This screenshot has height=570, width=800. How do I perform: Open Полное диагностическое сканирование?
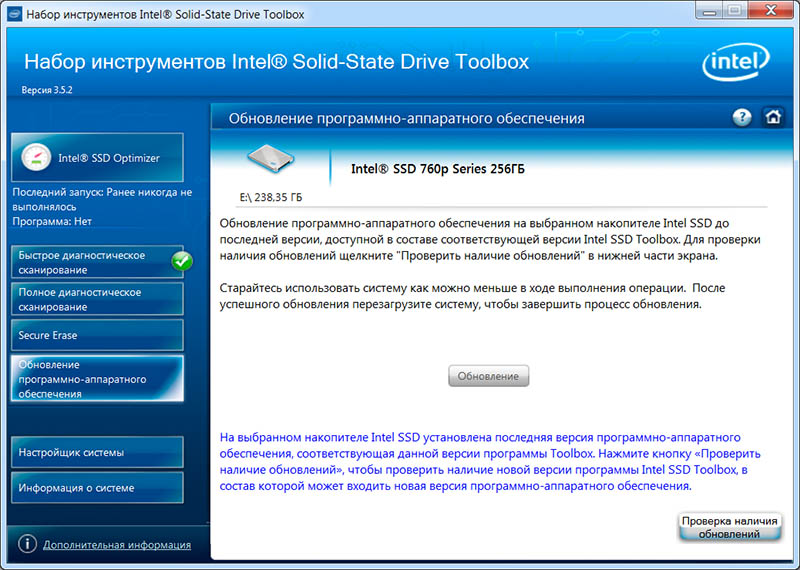97,300
